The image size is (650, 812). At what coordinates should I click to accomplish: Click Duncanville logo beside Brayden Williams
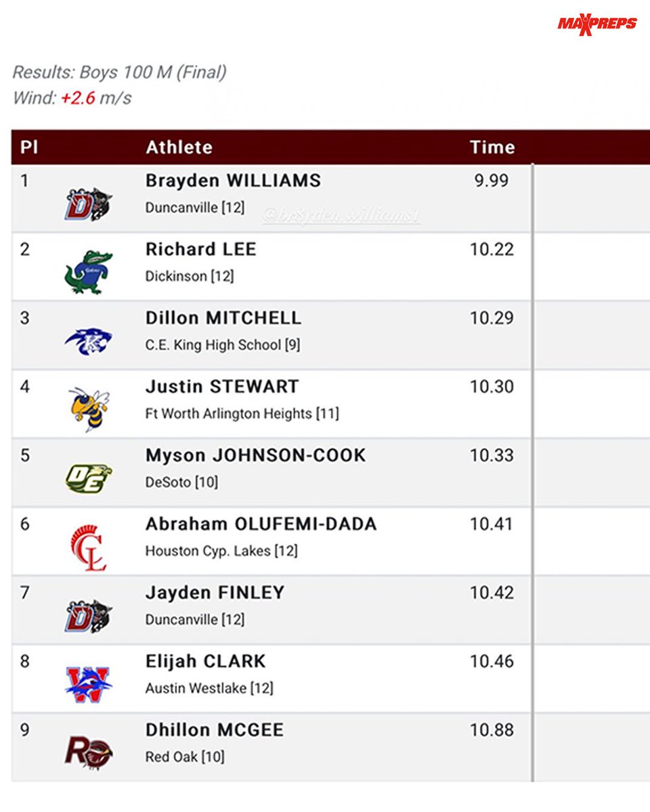[x=89, y=204]
